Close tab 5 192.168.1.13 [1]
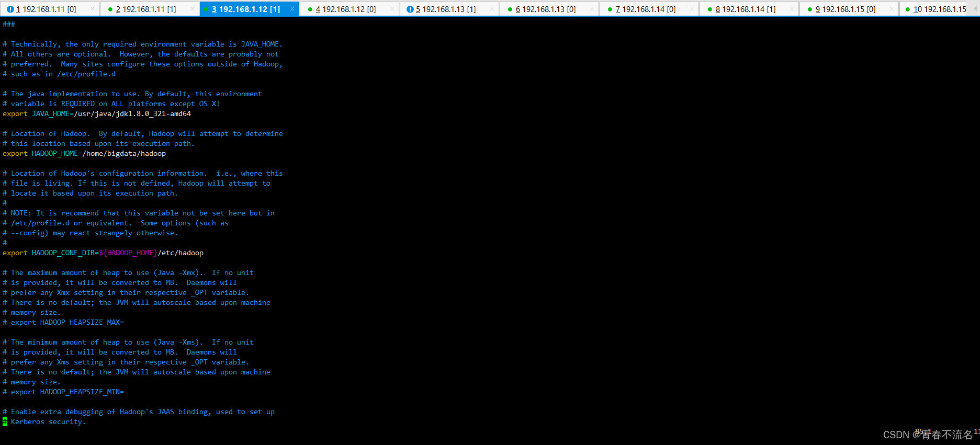 coord(492,9)
